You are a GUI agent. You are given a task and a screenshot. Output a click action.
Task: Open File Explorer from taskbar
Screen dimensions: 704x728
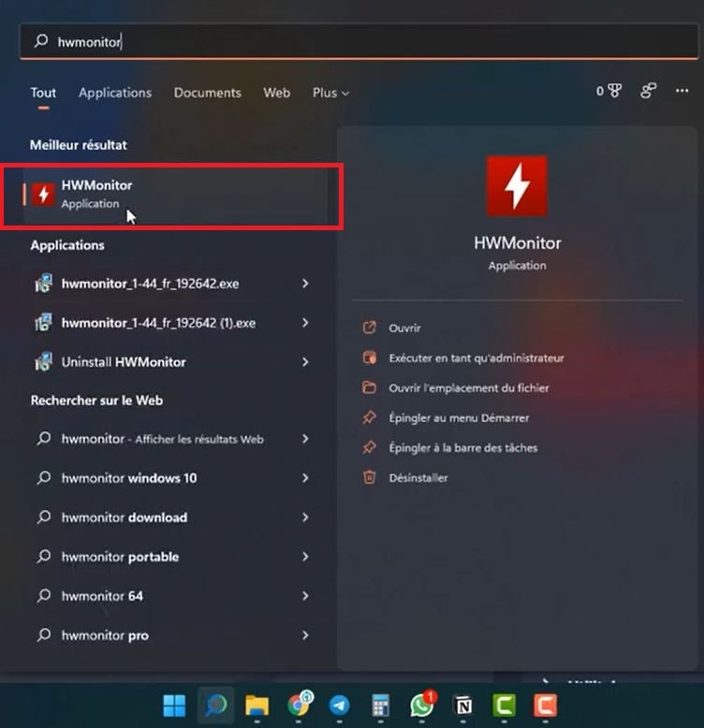coord(257,706)
